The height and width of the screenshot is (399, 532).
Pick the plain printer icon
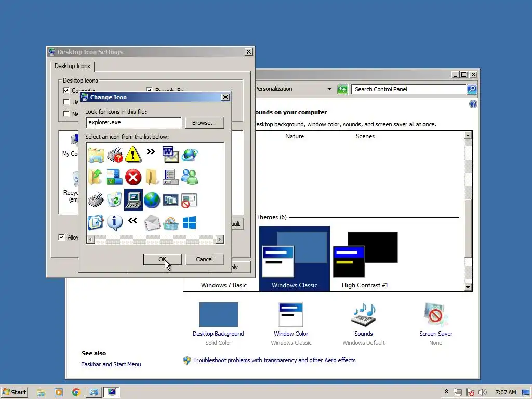coord(96,200)
